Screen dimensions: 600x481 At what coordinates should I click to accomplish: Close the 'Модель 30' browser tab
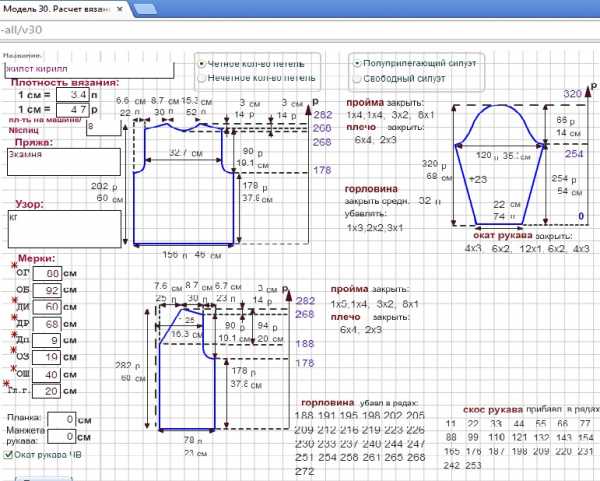pos(121,8)
